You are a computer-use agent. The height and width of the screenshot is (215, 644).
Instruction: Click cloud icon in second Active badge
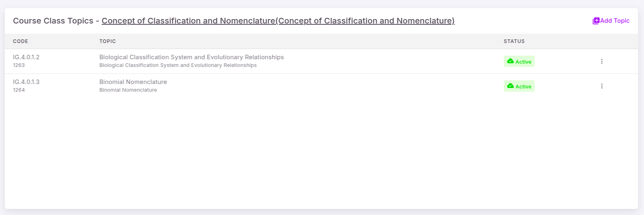point(511,86)
